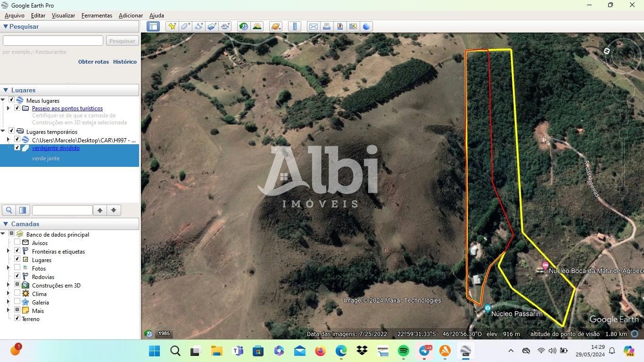Image resolution: width=644 pixels, height=362 pixels.
Task: Click the Windows Start button
Action: pos(154,351)
